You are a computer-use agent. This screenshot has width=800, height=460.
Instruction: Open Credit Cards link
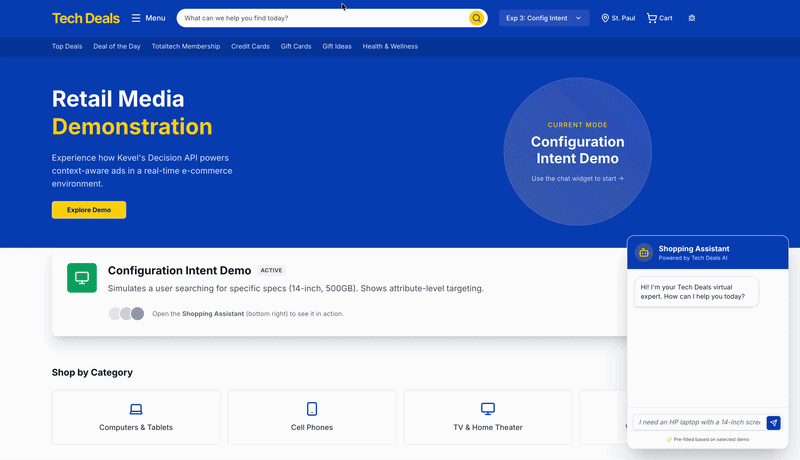(250, 46)
